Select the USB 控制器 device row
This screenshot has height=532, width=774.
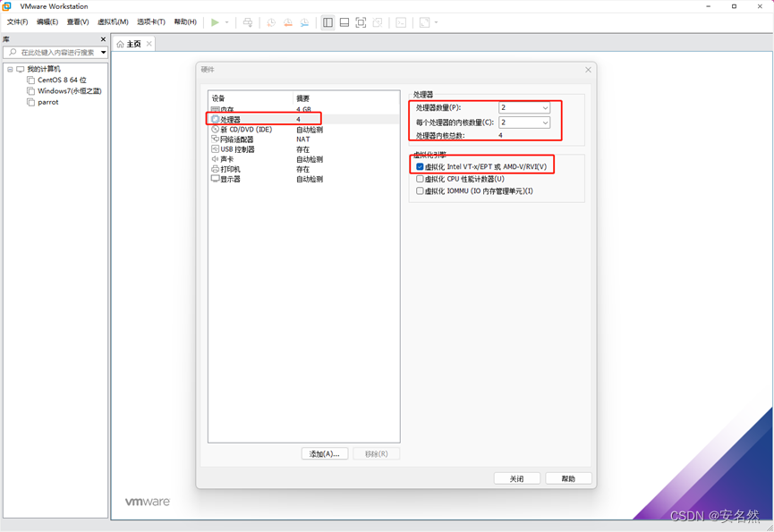click(x=303, y=149)
